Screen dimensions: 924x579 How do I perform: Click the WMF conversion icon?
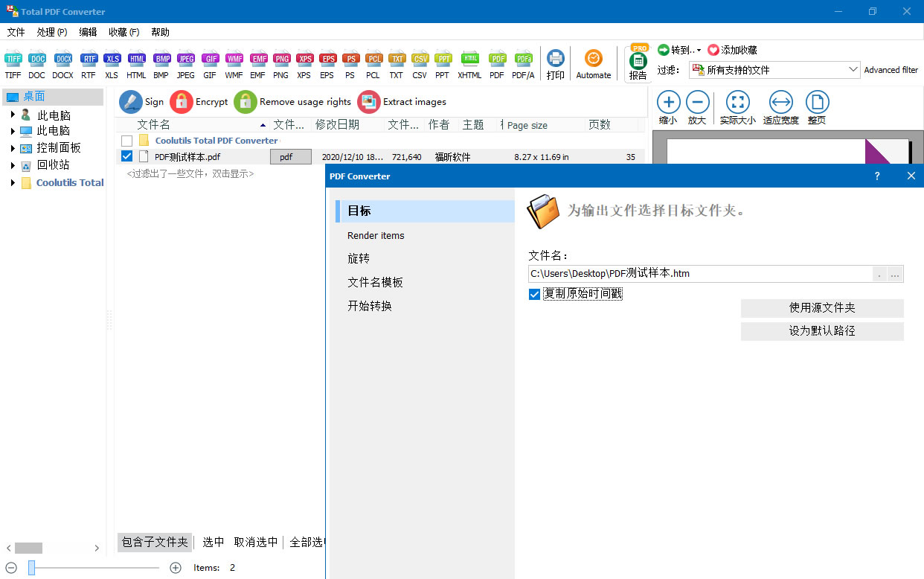(234, 59)
